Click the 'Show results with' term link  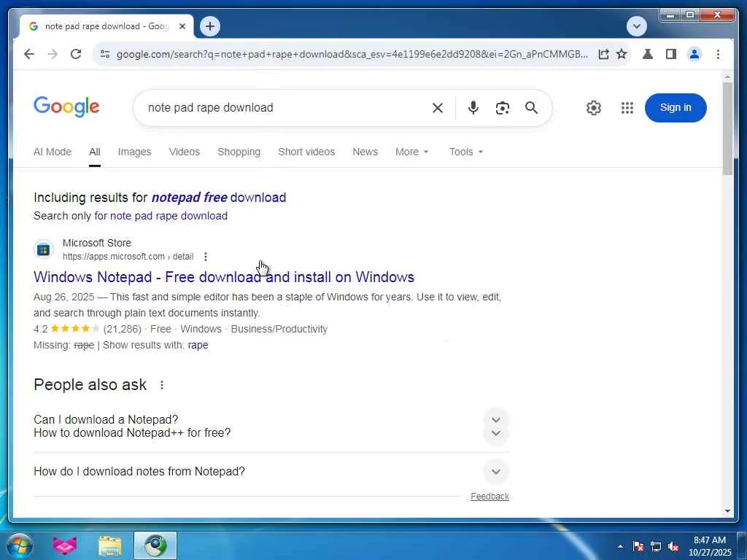click(x=198, y=345)
